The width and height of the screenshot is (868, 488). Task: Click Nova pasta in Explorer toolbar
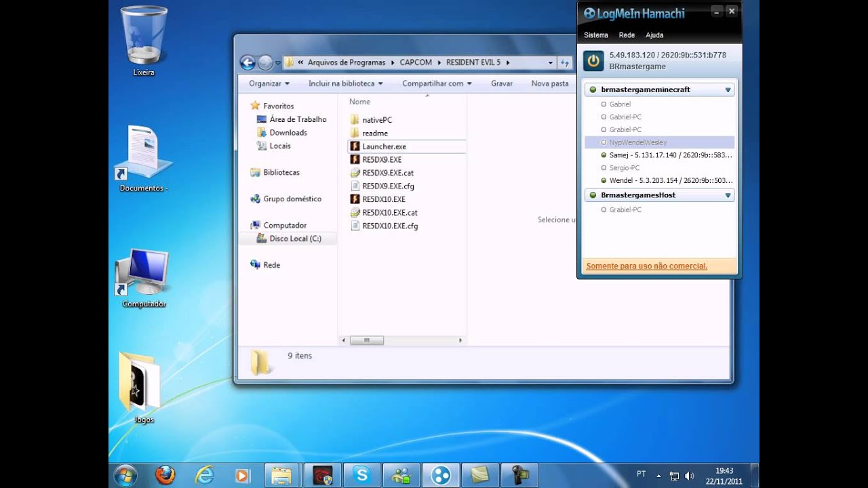(550, 83)
